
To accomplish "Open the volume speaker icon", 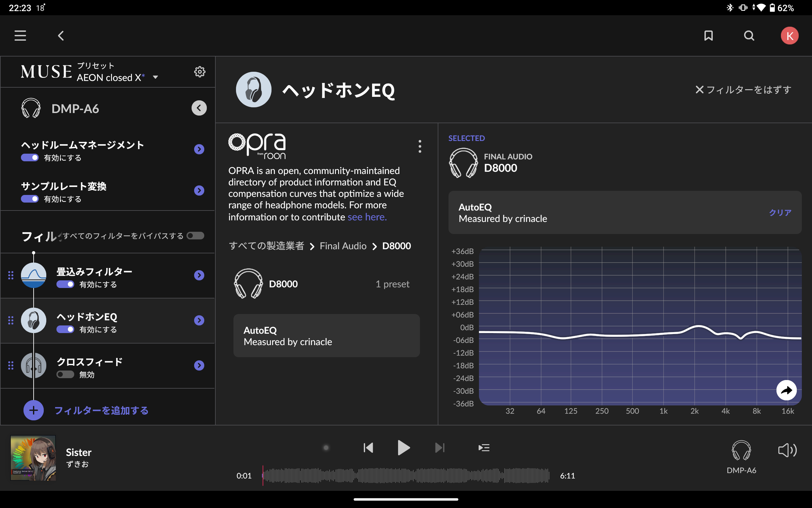I will tap(787, 450).
